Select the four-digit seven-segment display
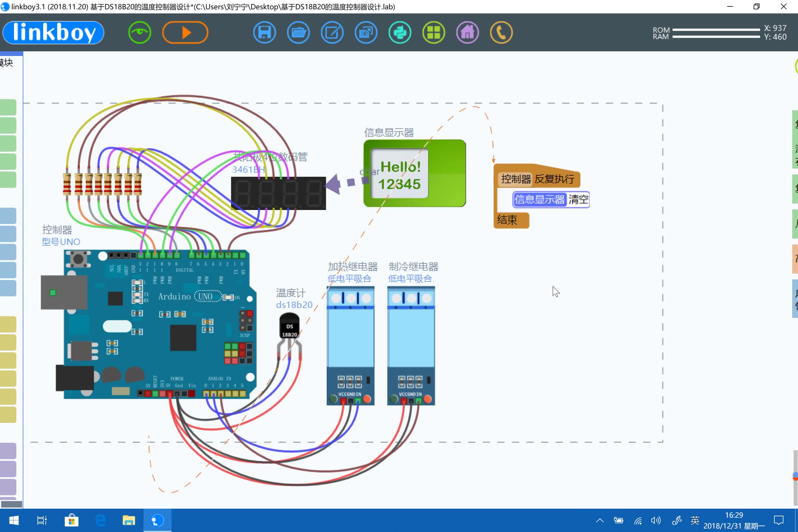This screenshot has width=798, height=532. point(278,193)
